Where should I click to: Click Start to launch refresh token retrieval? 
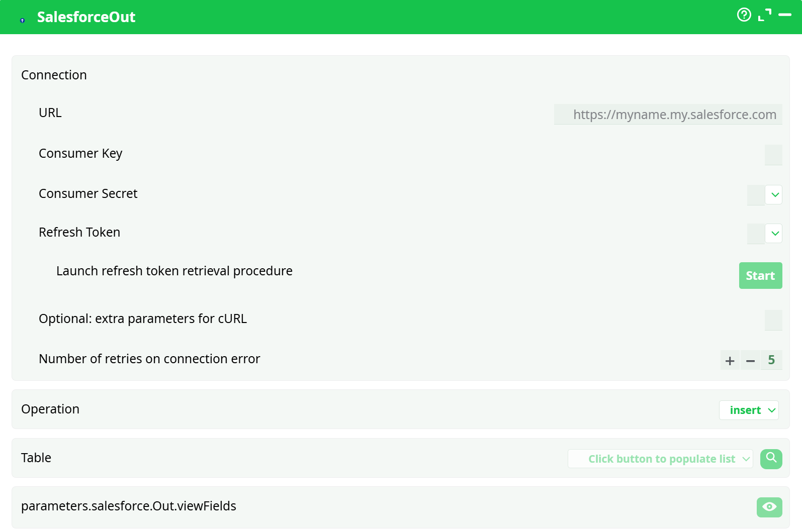(760, 275)
